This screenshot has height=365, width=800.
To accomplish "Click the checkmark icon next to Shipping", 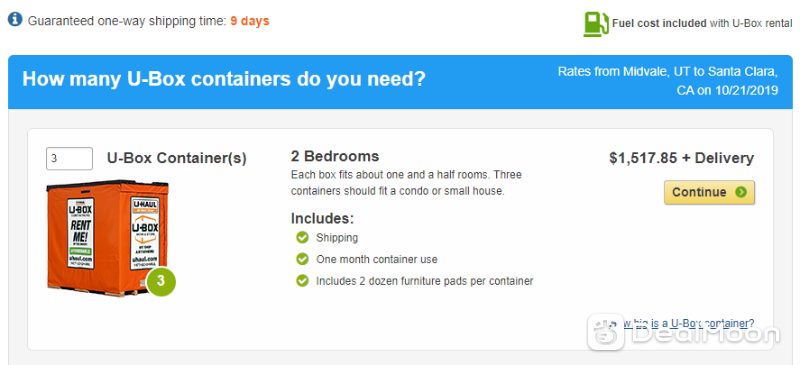I will coord(303,237).
